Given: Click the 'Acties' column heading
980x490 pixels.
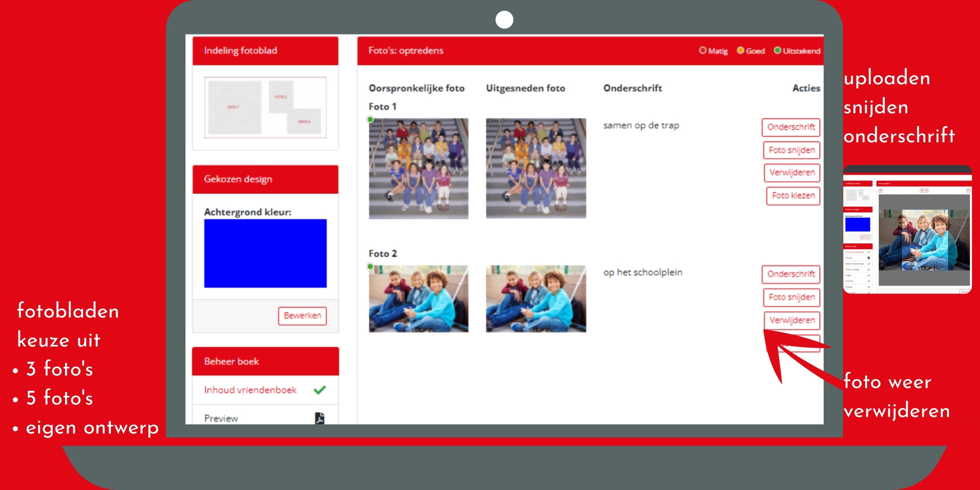Looking at the screenshot, I should tap(806, 88).
